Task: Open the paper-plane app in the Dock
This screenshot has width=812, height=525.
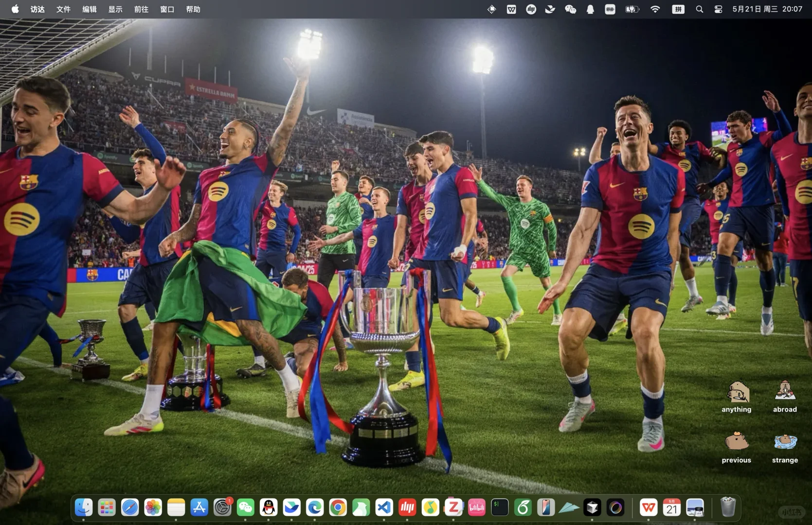Action: pos(569,507)
